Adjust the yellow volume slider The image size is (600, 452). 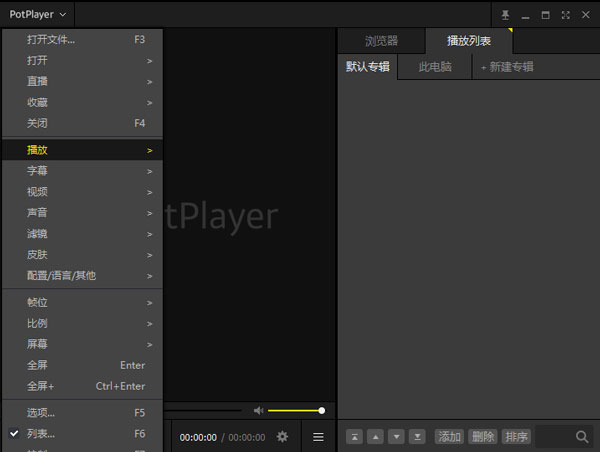(296, 411)
